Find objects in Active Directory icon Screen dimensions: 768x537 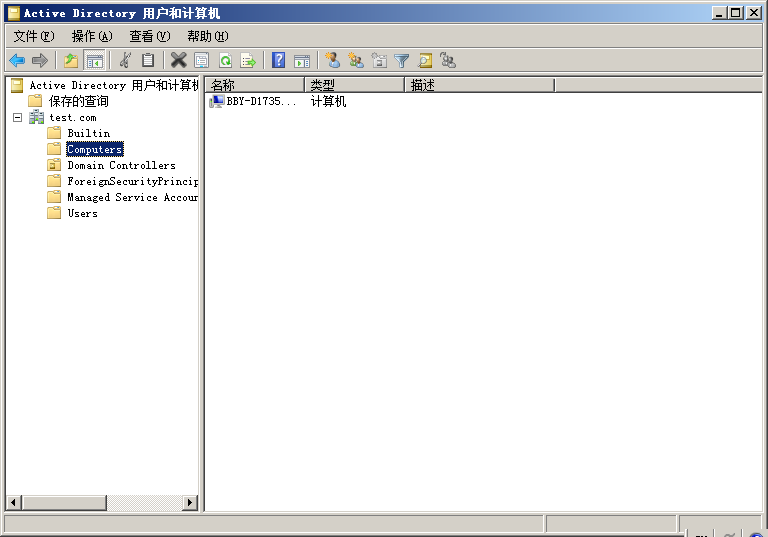coord(425,60)
